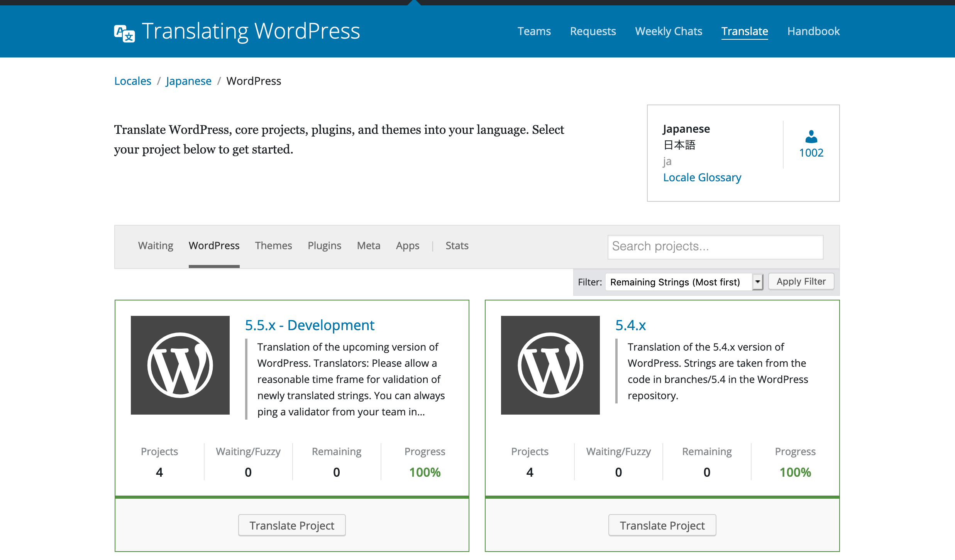Switch to the Plugins tab

[324, 246]
